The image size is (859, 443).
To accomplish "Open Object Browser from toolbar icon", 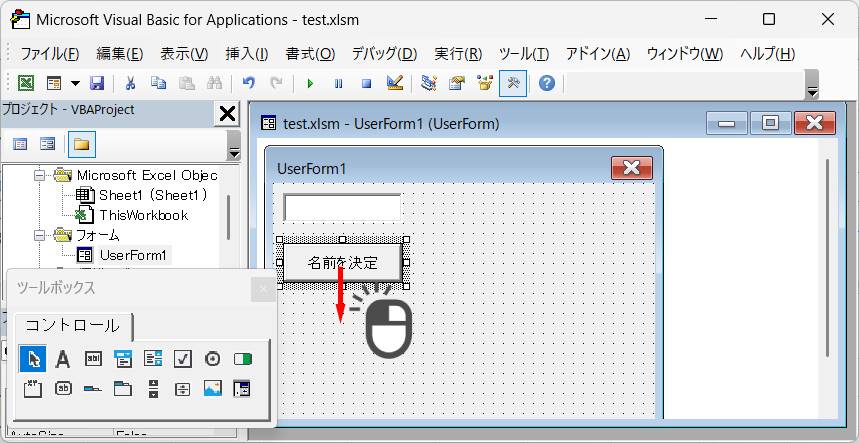I will coord(485,83).
